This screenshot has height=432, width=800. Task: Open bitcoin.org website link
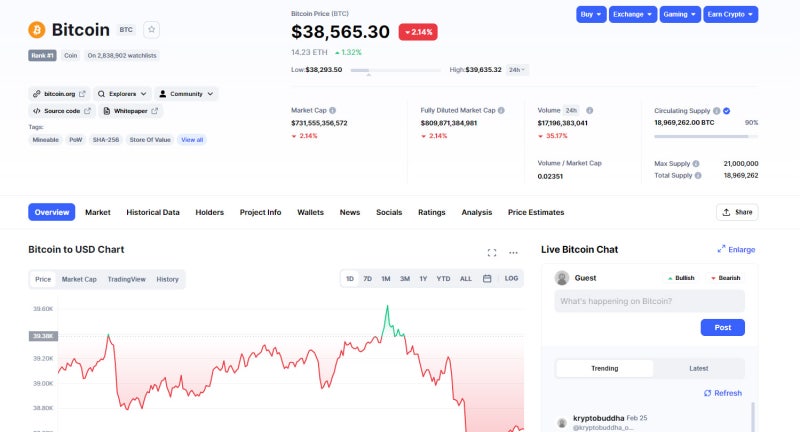tap(59, 94)
